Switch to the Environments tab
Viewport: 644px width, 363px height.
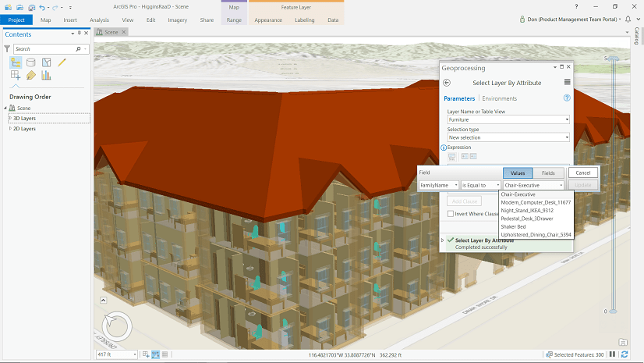coord(500,98)
